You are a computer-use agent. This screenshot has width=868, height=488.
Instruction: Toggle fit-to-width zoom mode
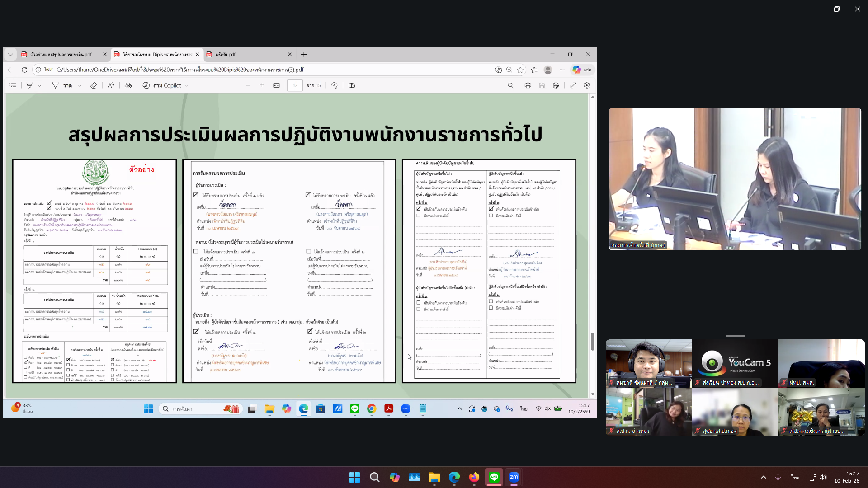[276, 85]
